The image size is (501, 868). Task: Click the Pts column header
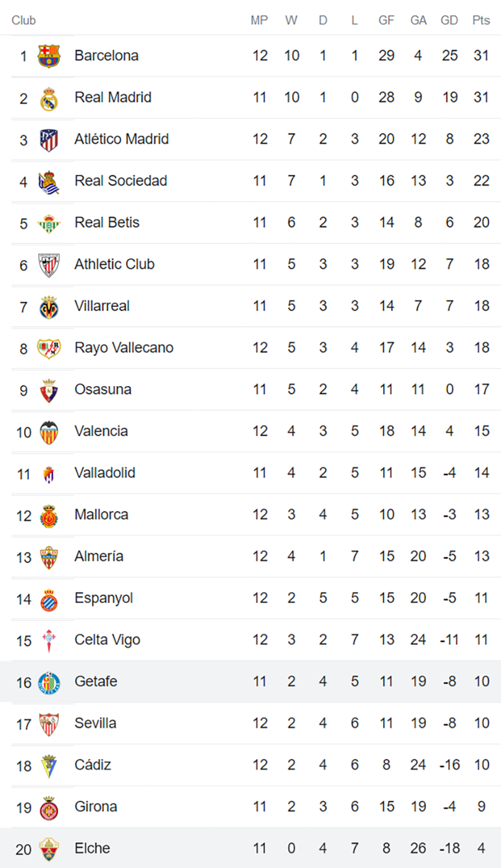[x=481, y=20]
